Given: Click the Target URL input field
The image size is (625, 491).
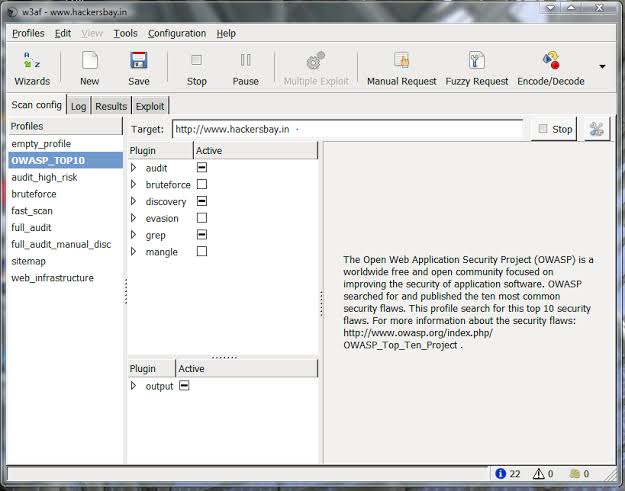Looking at the screenshot, I should [x=346, y=129].
